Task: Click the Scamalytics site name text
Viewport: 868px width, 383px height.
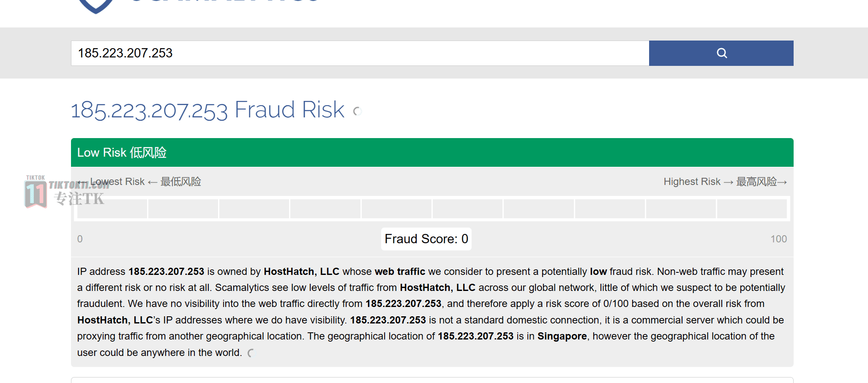Action: (224, 1)
